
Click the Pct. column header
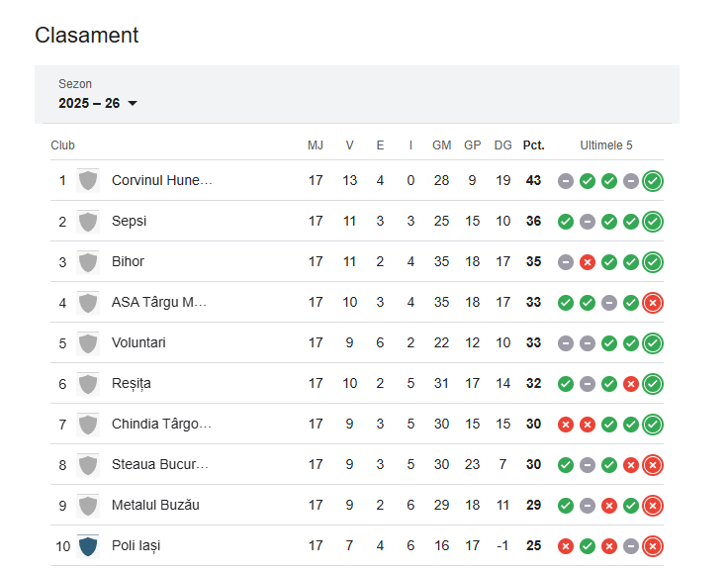pyautogui.click(x=533, y=145)
